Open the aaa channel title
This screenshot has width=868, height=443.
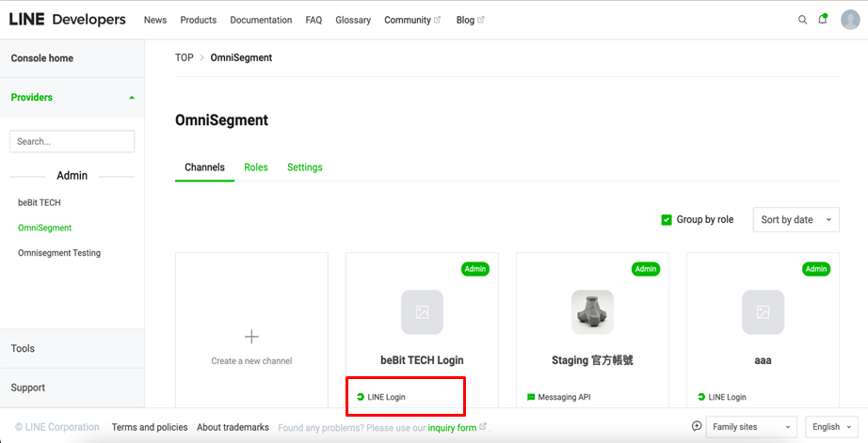pyautogui.click(x=763, y=360)
